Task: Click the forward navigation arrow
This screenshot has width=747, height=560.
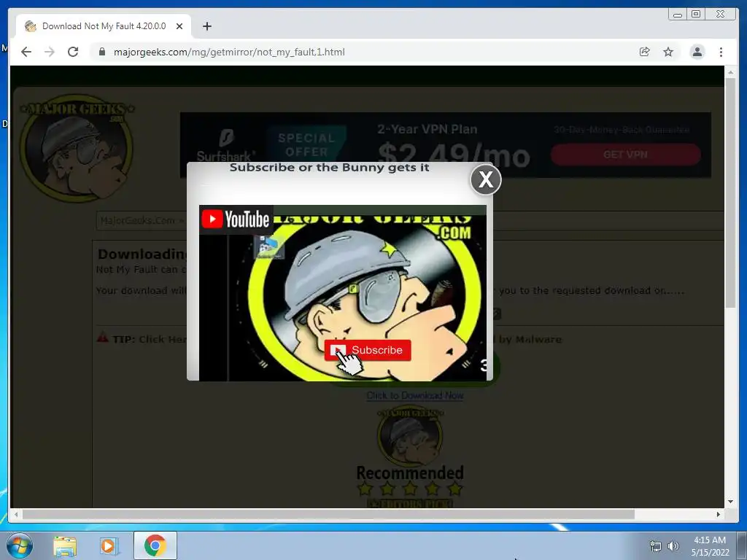Action: coord(50,52)
